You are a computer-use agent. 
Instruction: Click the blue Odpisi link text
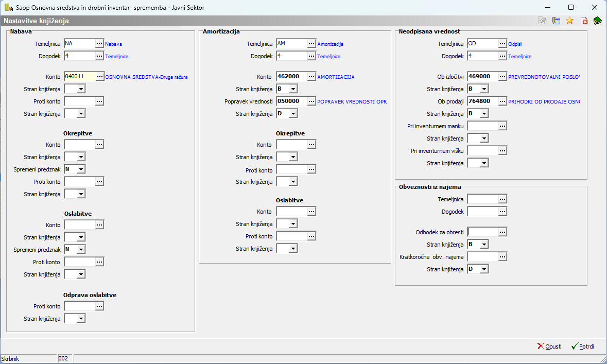tap(515, 44)
